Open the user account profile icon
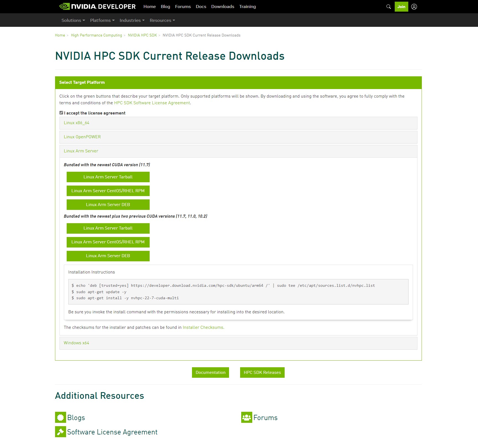 coord(414,7)
